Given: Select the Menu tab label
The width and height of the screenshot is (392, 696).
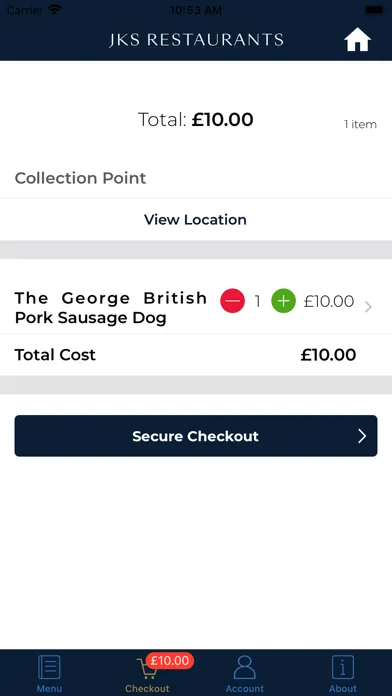Looking at the screenshot, I should pos(49,689).
